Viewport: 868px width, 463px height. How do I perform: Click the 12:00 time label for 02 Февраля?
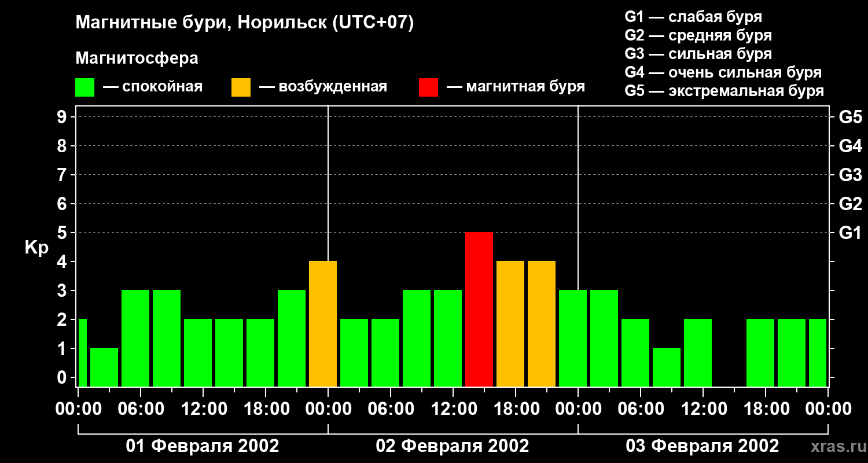pyautogui.click(x=453, y=409)
